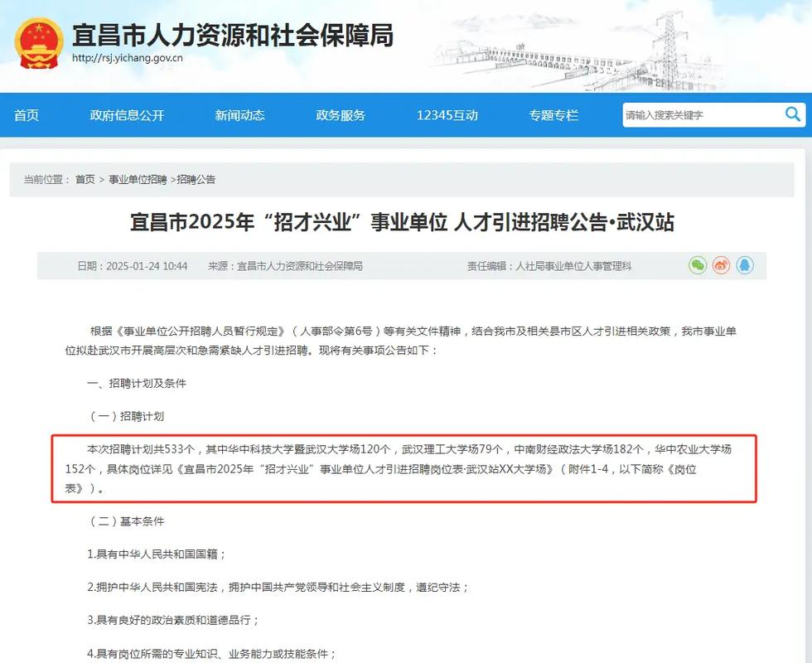
Task: Open the 首页 navigation menu item
Action: coord(26,115)
